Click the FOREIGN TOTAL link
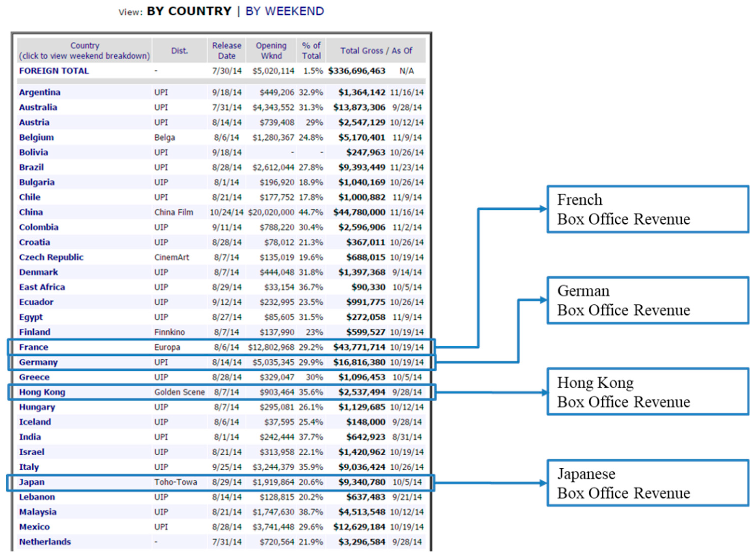This screenshot has width=756, height=557. tap(54, 71)
